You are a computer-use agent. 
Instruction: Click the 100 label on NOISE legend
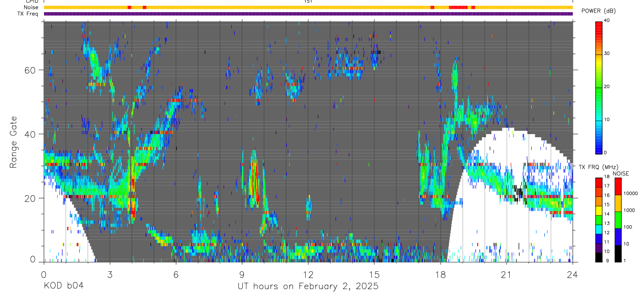pyautogui.click(x=628, y=227)
